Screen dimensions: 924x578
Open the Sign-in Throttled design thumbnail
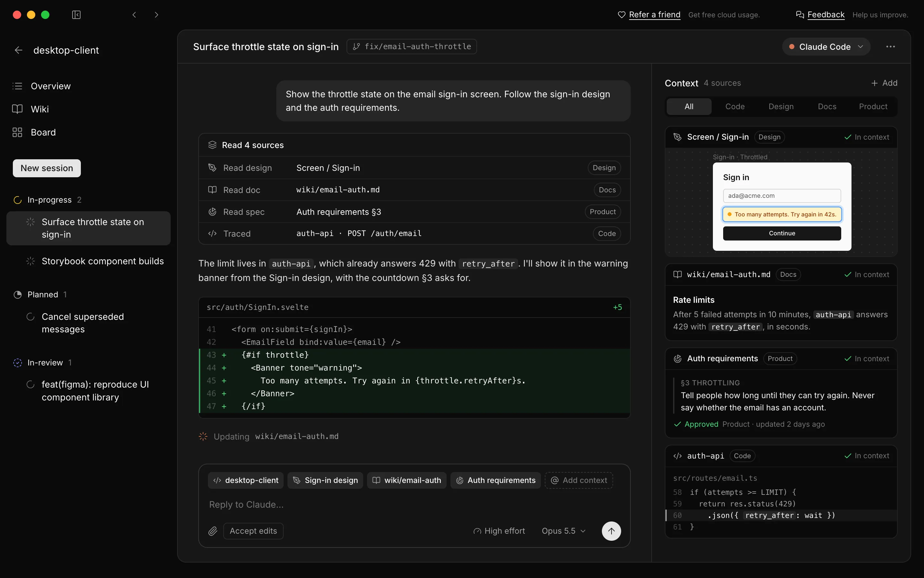[x=782, y=206]
